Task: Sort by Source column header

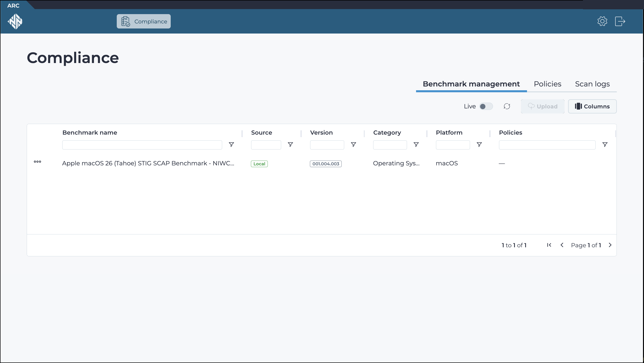Action: (x=261, y=133)
